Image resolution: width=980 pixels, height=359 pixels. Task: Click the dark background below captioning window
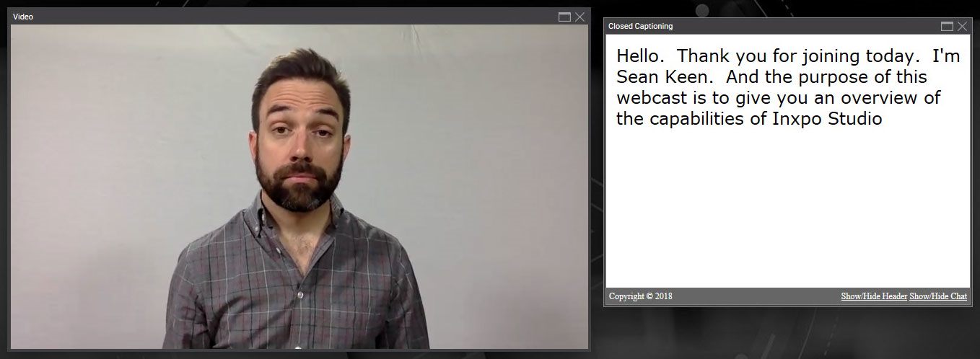tap(787, 333)
